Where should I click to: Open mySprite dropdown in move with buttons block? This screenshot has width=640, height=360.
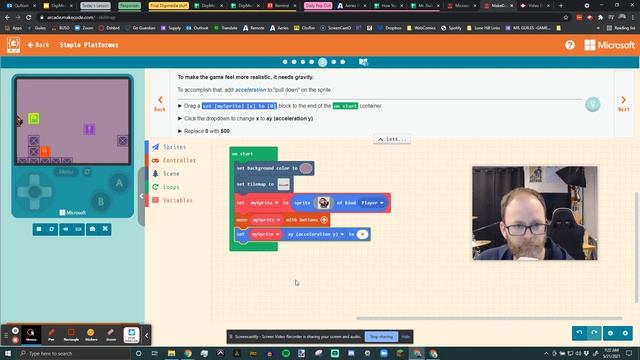(x=266, y=220)
